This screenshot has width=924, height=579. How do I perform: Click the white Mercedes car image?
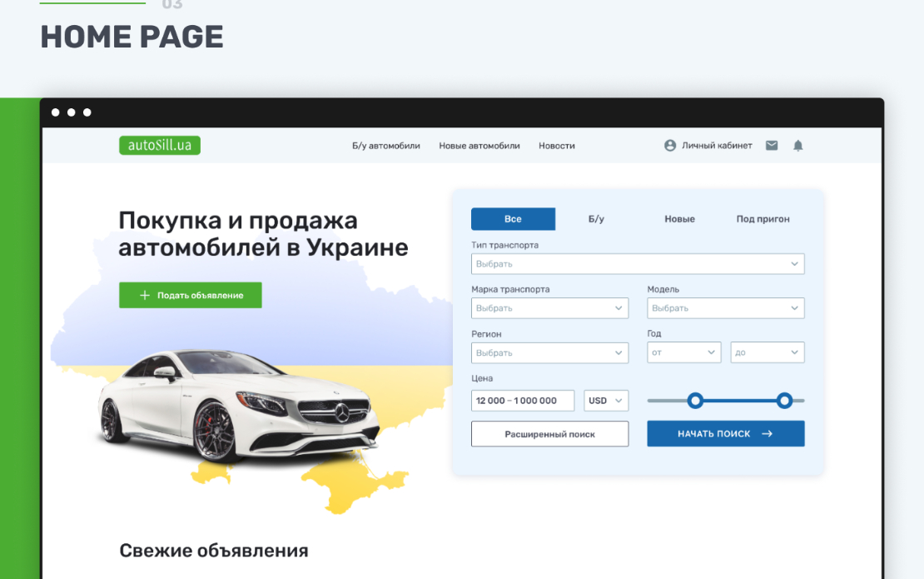coord(239,405)
